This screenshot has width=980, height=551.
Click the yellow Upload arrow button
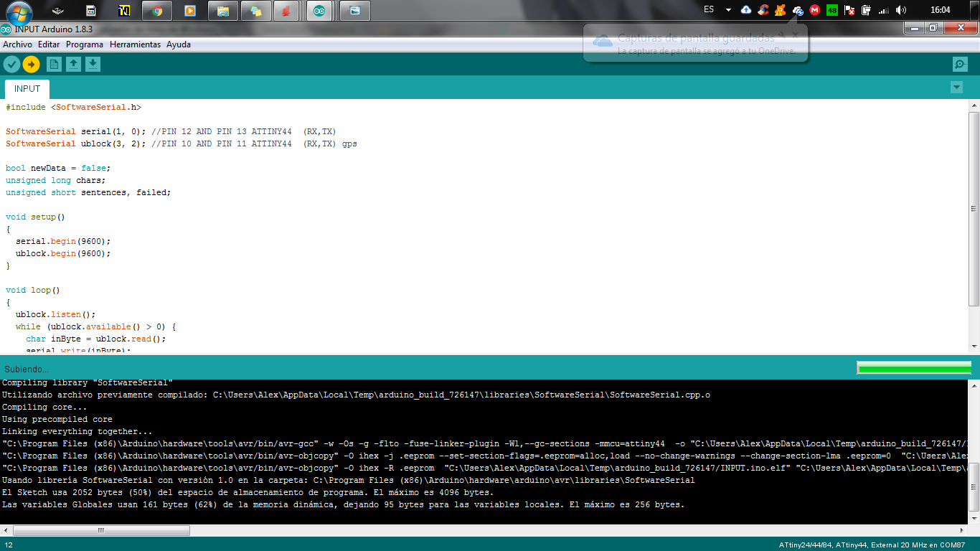coord(31,65)
